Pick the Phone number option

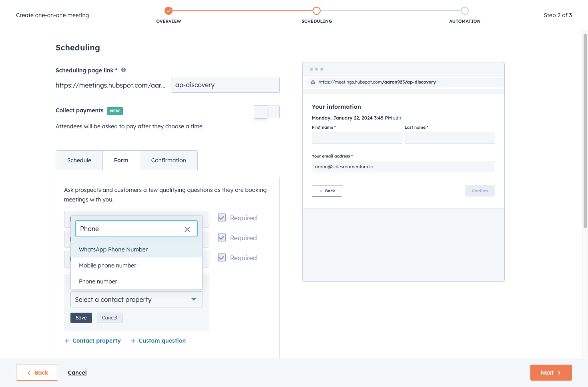coord(136,281)
